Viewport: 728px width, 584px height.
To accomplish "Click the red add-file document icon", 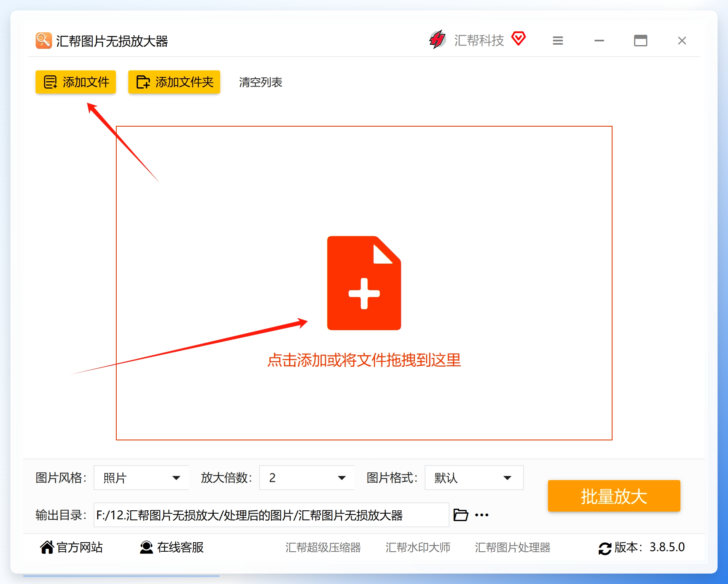I will tap(364, 283).
